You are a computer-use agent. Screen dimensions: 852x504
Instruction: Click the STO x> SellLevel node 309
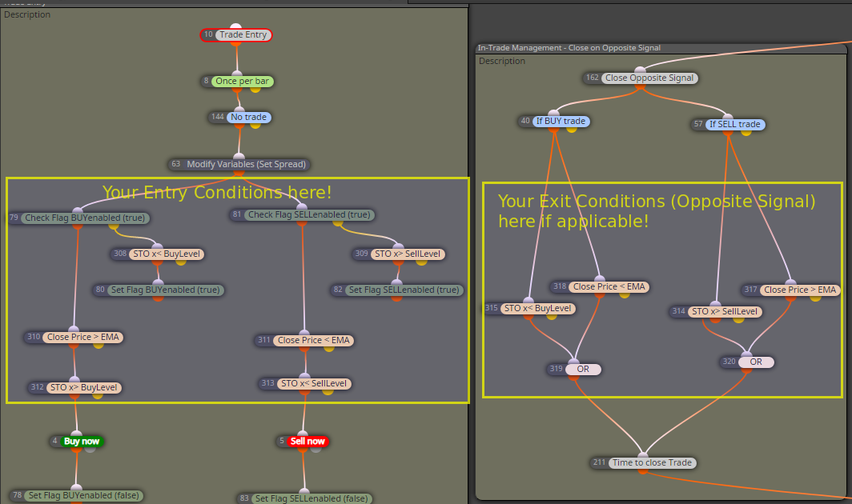[x=399, y=254]
